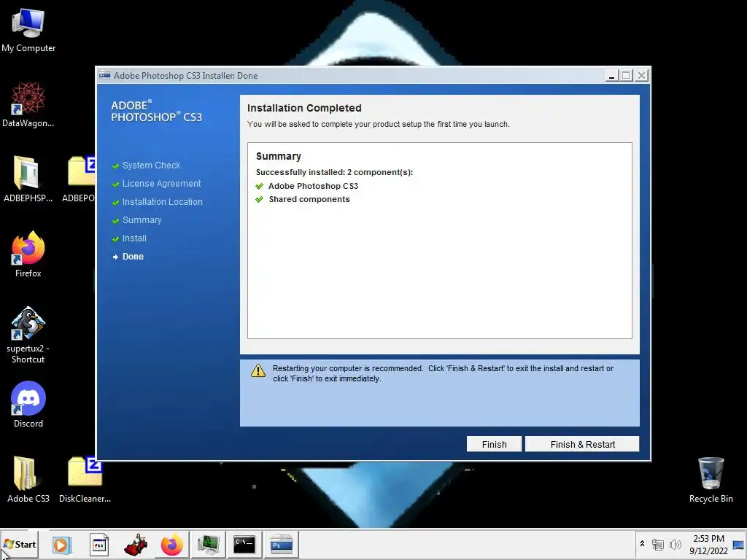
Task: Click the red kart game taskbar icon
Action: [136, 544]
